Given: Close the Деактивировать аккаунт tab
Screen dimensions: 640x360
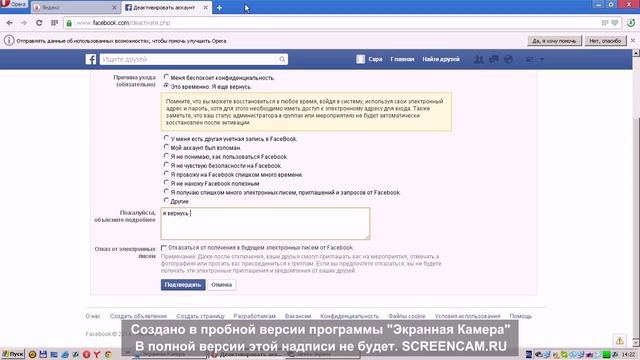Looking at the screenshot, I should (205, 7).
